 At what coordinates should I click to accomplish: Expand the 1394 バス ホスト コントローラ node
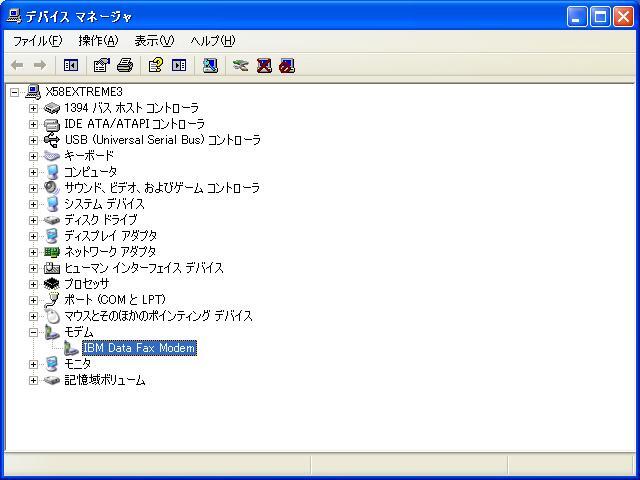(x=33, y=108)
